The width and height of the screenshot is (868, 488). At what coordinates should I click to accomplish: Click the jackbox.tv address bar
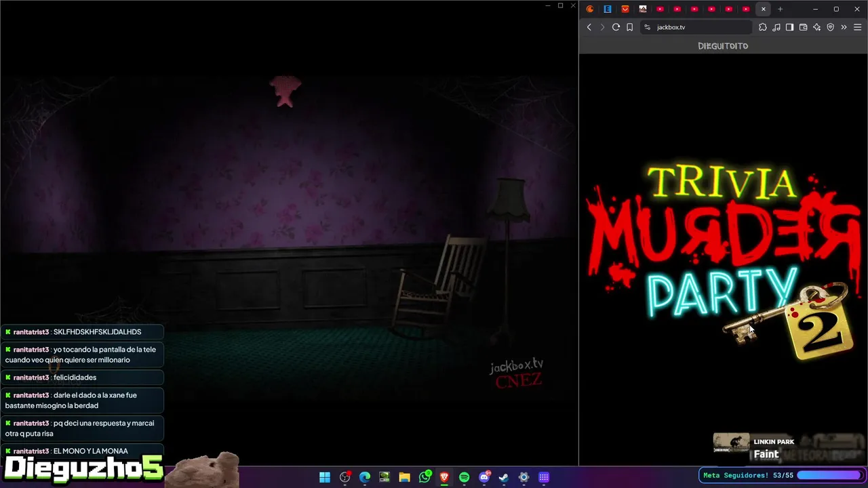696,27
